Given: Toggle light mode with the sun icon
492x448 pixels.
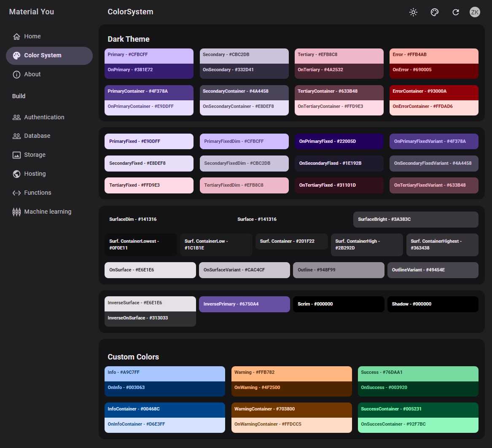Looking at the screenshot, I should [x=413, y=12].
